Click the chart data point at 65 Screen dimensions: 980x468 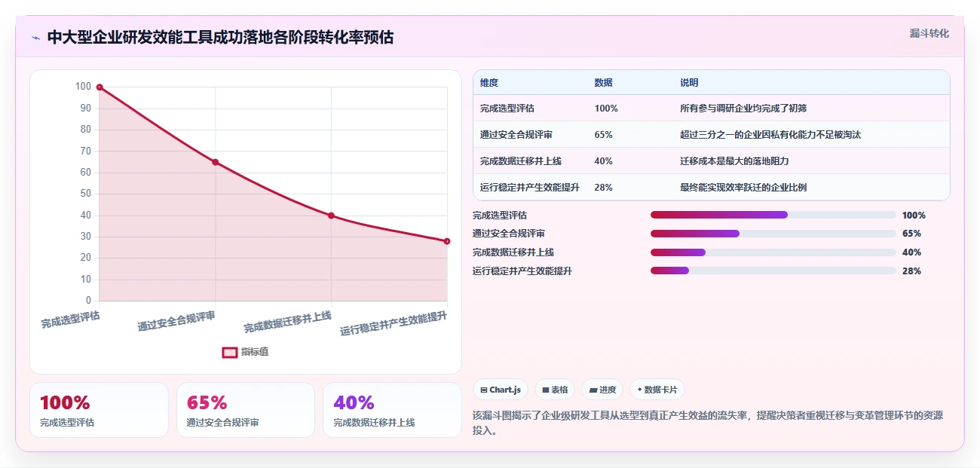(216, 162)
